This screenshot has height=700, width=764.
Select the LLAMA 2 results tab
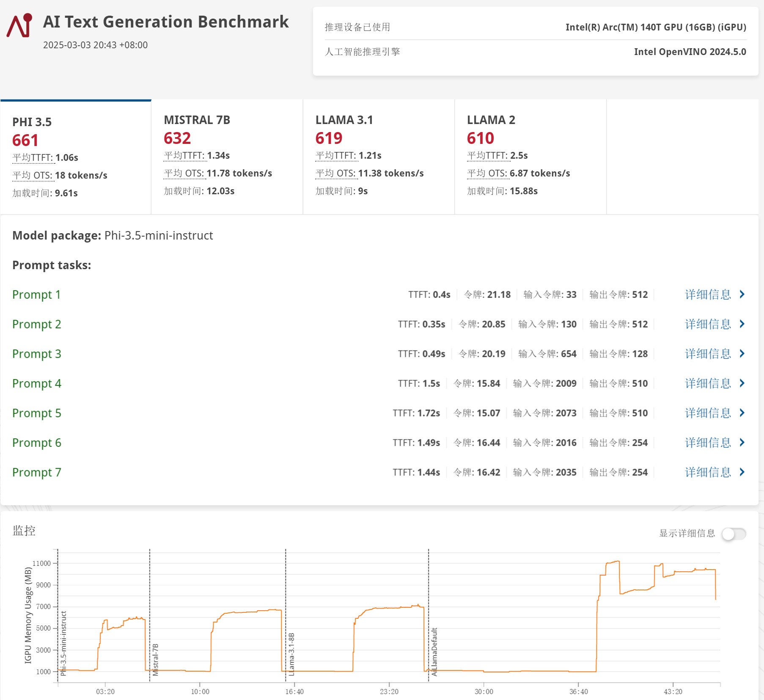pyautogui.click(x=530, y=157)
